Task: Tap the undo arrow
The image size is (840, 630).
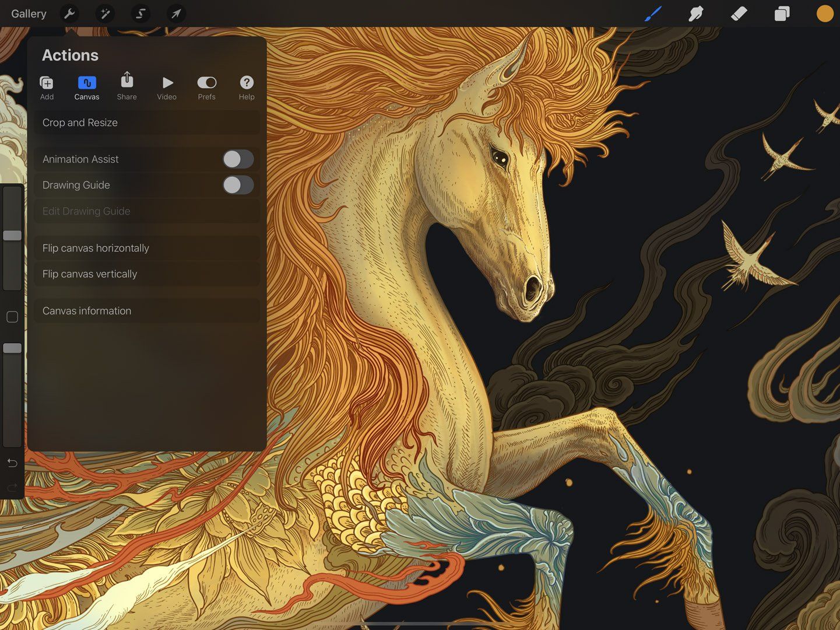Action: 12,463
